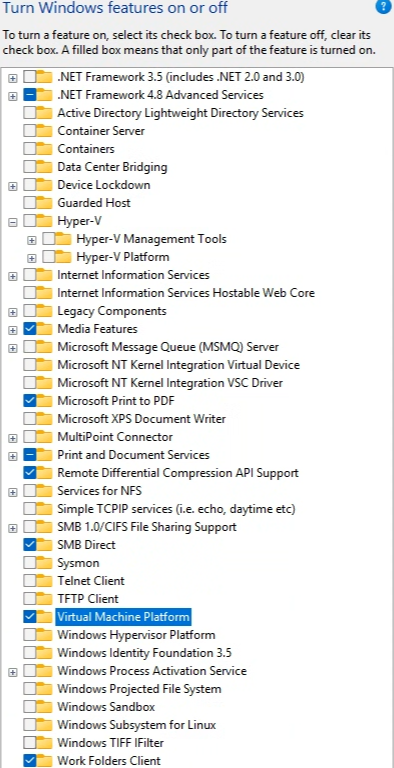Select the Work Folders Client label
The width and height of the screenshot is (394, 768).
click(109, 761)
